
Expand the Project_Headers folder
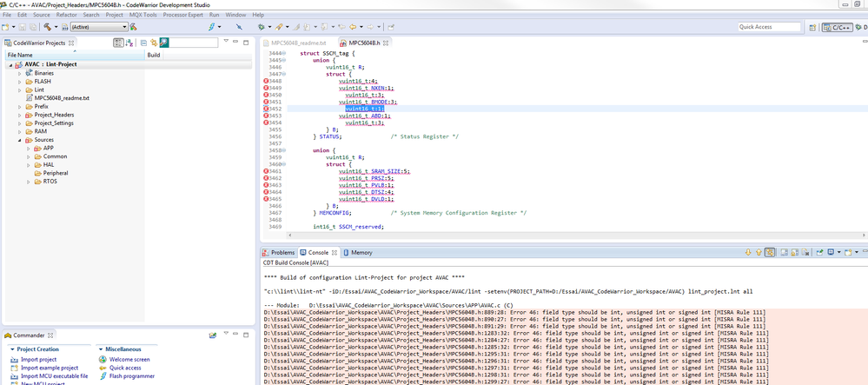point(19,115)
